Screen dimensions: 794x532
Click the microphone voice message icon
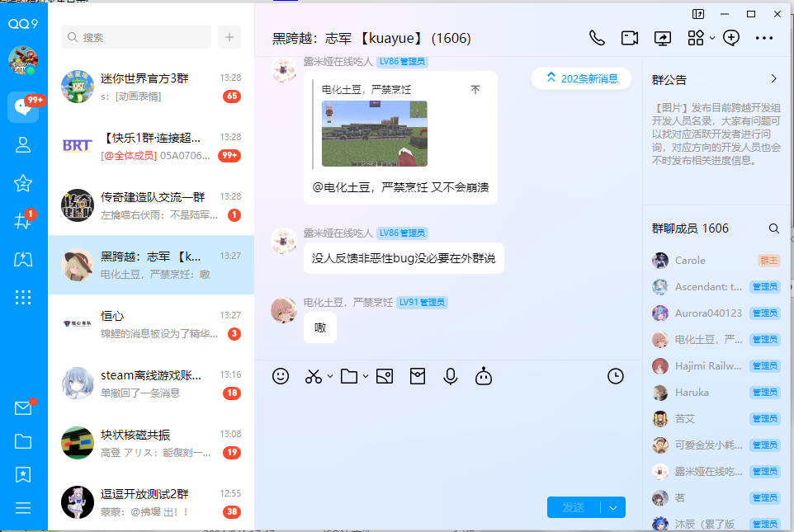[x=450, y=376]
